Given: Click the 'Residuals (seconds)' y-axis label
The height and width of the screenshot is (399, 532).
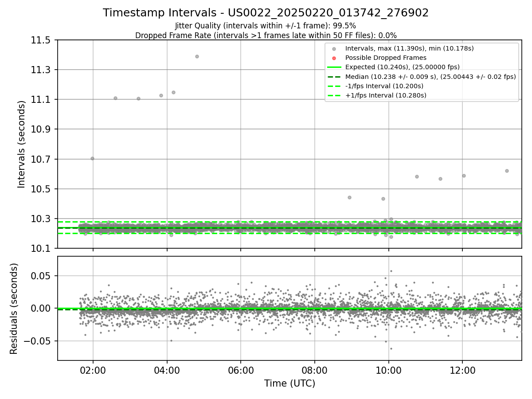Looking at the screenshot, I should [14, 309].
